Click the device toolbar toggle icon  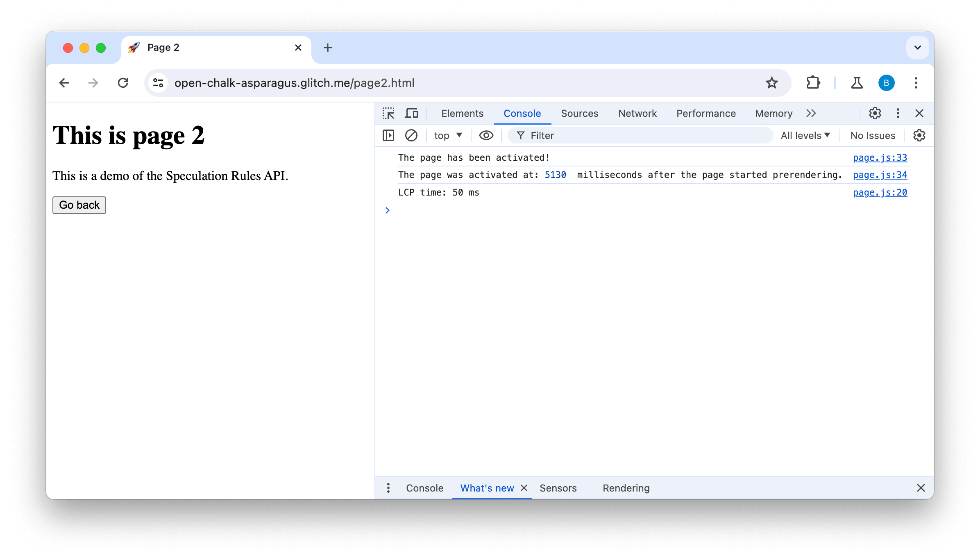(x=411, y=113)
